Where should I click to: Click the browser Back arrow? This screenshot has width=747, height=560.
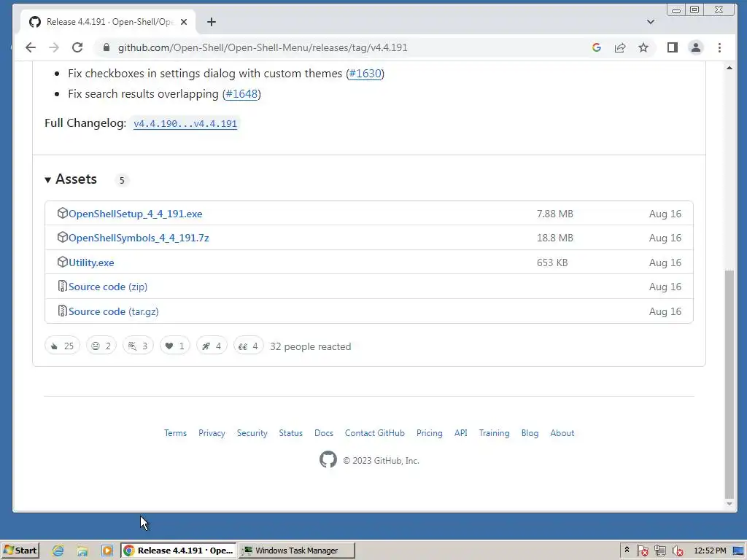(31, 47)
